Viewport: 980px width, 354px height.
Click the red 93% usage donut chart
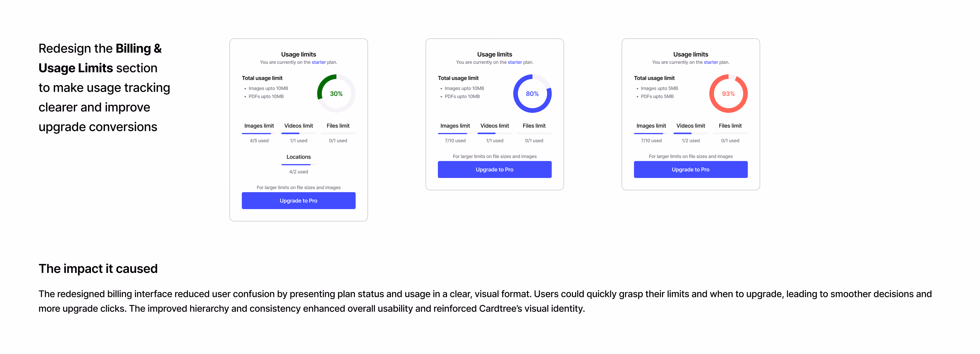pyautogui.click(x=728, y=94)
